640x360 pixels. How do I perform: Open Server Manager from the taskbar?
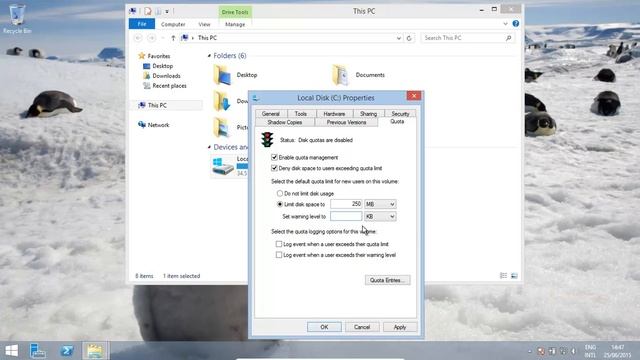(x=38, y=351)
